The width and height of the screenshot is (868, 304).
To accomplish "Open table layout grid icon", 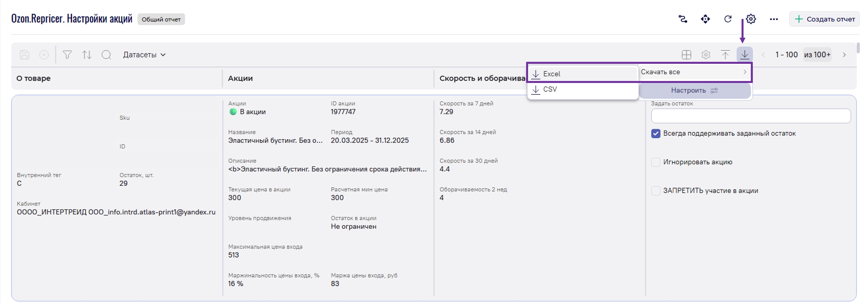I will [x=686, y=54].
